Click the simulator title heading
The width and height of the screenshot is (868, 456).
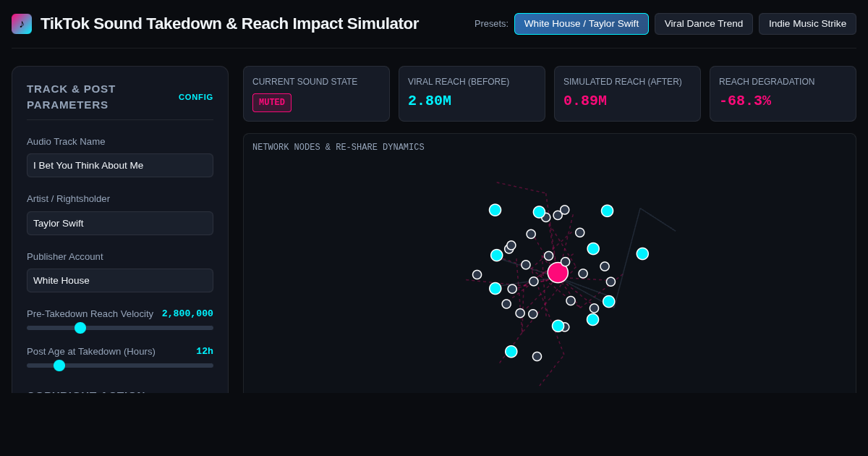pos(229,24)
